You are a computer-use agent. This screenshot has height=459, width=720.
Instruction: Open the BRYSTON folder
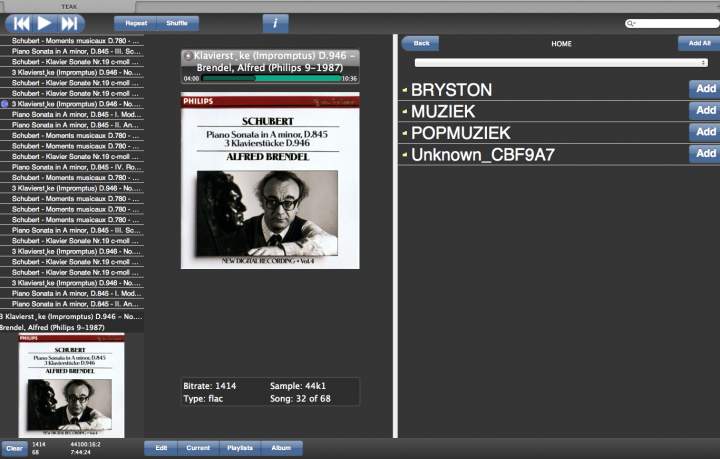click(x=451, y=90)
